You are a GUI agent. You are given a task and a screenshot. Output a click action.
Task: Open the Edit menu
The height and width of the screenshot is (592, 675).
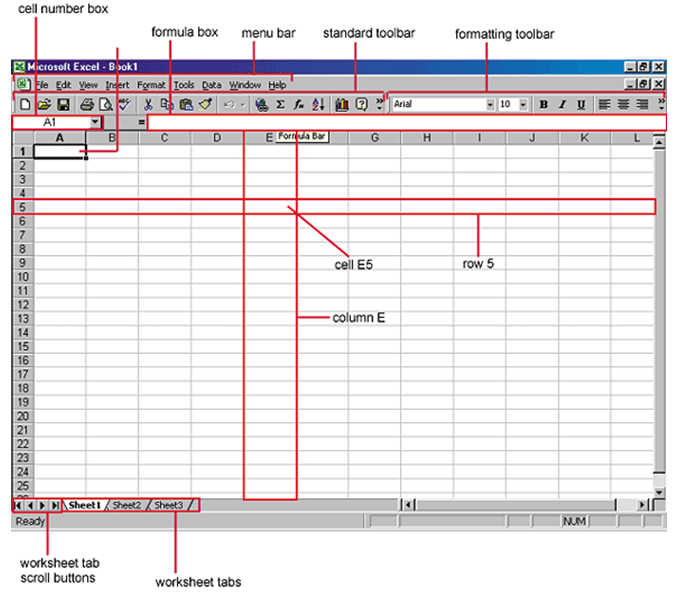tap(63, 85)
